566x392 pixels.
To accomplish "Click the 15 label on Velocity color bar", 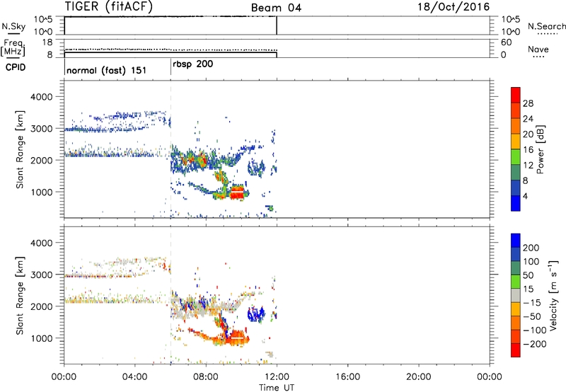I will (528, 289).
